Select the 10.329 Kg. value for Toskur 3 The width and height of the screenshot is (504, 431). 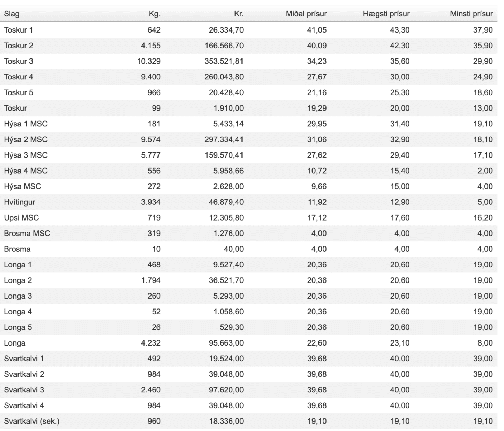(x=149, y=61)
